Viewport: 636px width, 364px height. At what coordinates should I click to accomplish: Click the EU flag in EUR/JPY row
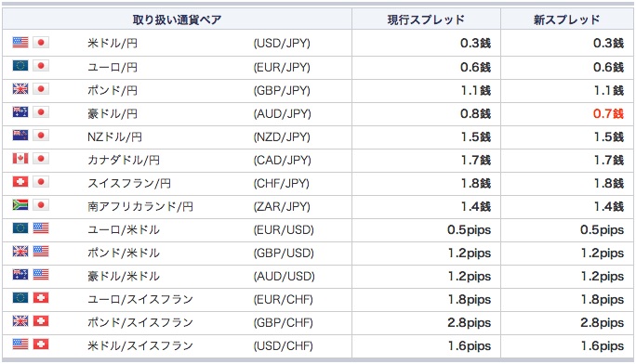pos(20,66)
